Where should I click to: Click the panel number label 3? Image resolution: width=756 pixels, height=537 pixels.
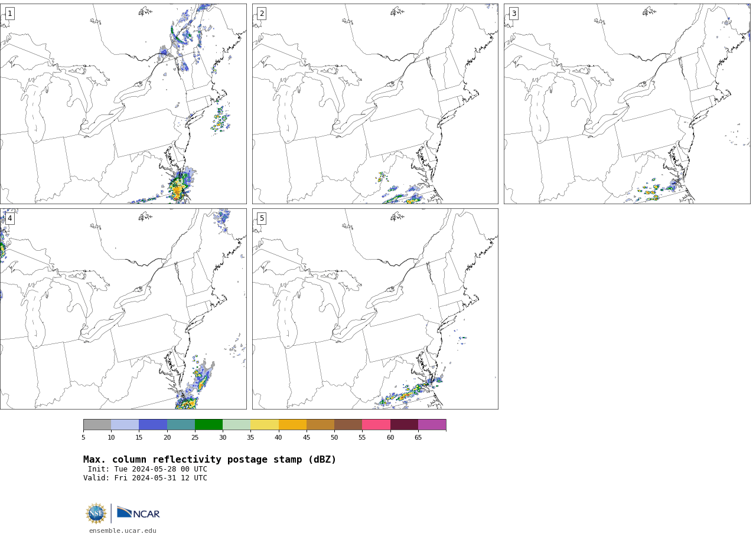tap(513, 14)
